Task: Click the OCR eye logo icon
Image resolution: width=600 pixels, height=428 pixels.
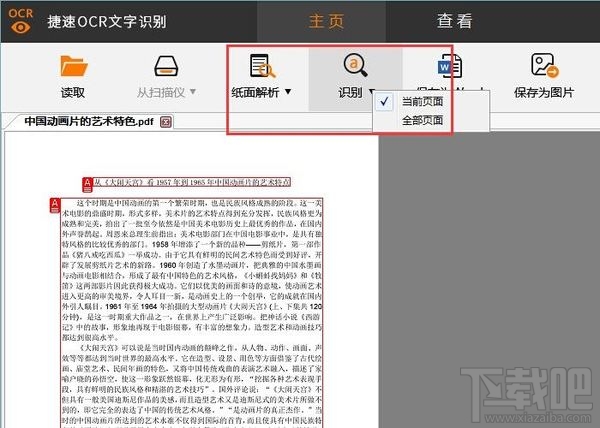Action: click(x=21, y=21)
